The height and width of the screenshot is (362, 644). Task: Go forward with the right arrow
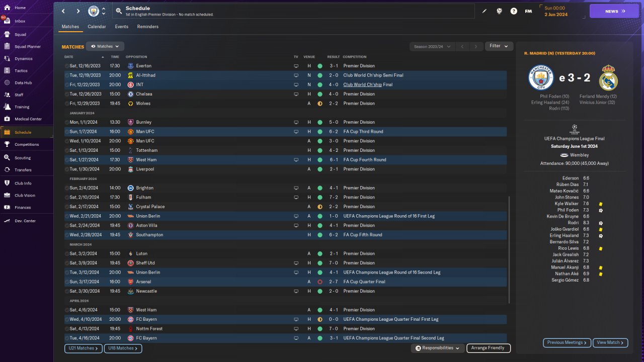click(78, 11)
